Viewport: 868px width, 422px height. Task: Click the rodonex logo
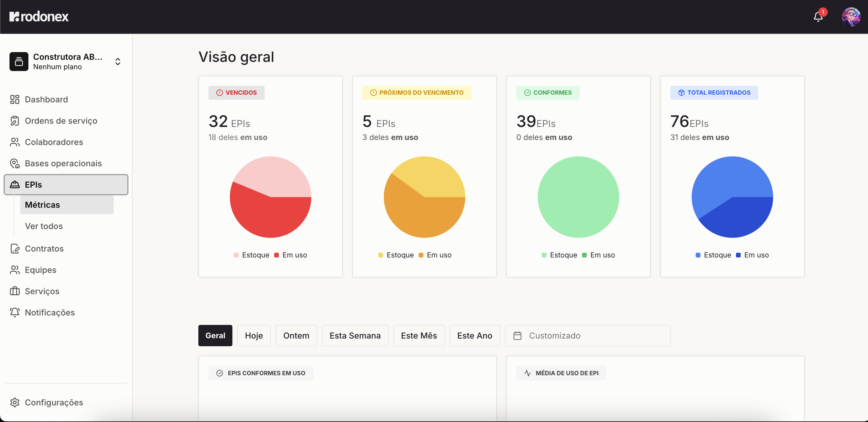pos(39,17)
